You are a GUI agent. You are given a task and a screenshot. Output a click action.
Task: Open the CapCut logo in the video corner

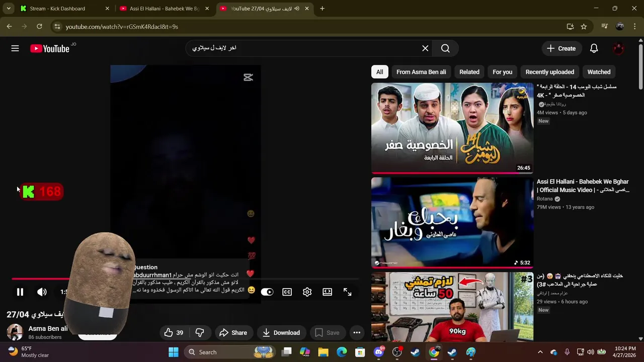[x=248, y=77]
